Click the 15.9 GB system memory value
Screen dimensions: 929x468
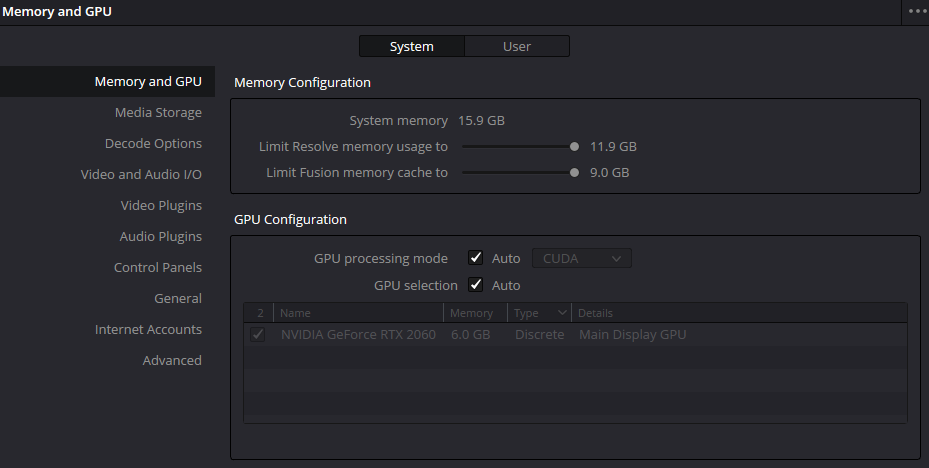tap(481, 121)
